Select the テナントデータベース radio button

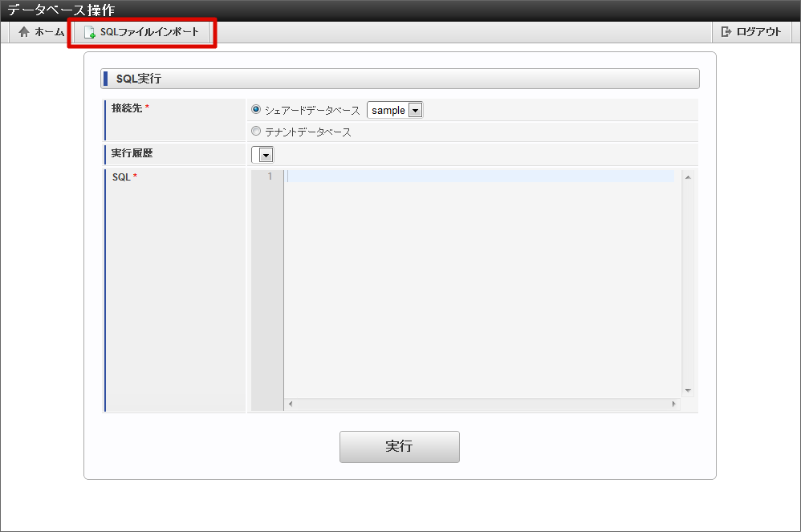pyautogui.click(x=256, y=132)
